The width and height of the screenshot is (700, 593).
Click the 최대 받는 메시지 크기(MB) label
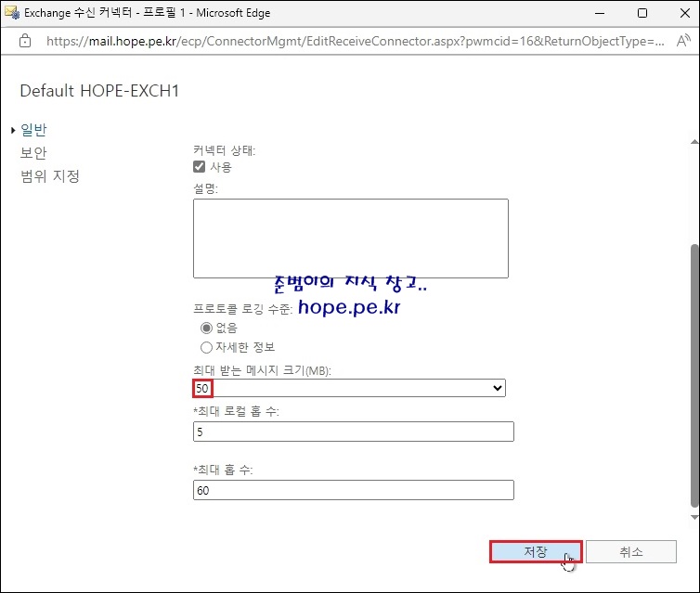[263, 370]
